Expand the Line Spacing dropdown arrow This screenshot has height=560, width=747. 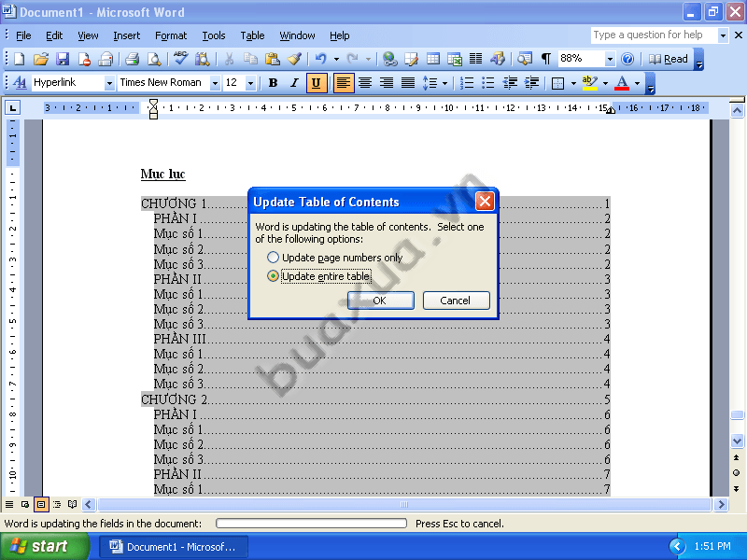445,83
